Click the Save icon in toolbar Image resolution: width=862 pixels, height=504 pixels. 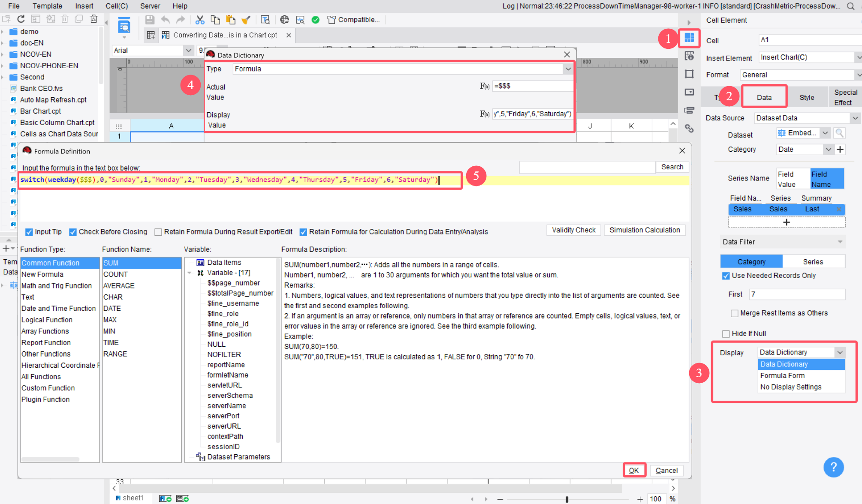pos(150,20)
